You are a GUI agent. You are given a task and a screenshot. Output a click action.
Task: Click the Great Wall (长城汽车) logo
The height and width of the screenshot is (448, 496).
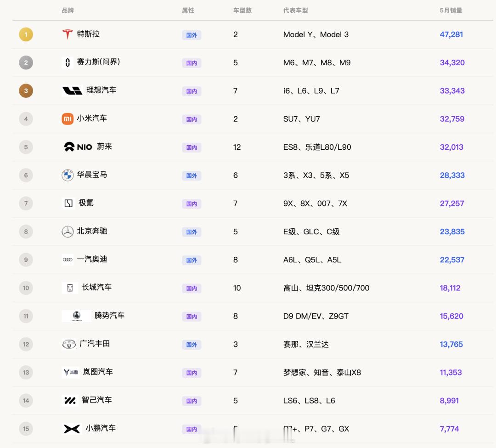click(70, 288)
